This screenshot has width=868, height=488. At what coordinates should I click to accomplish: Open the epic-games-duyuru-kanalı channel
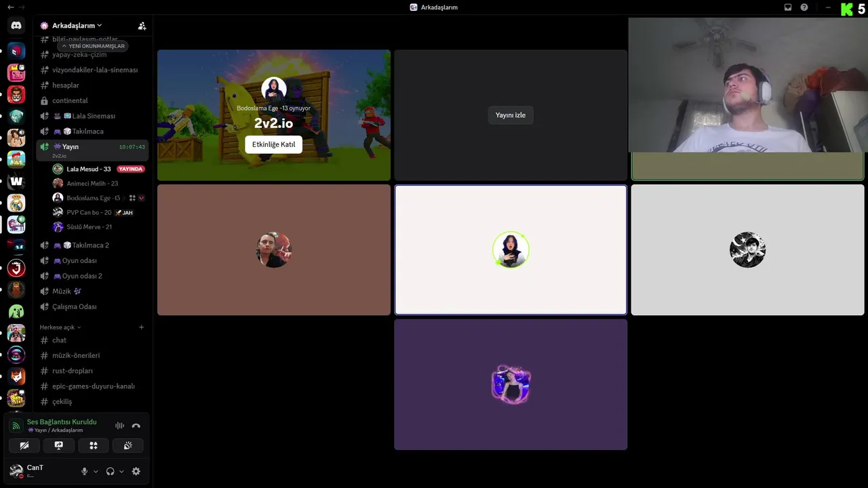coord(92,386)
